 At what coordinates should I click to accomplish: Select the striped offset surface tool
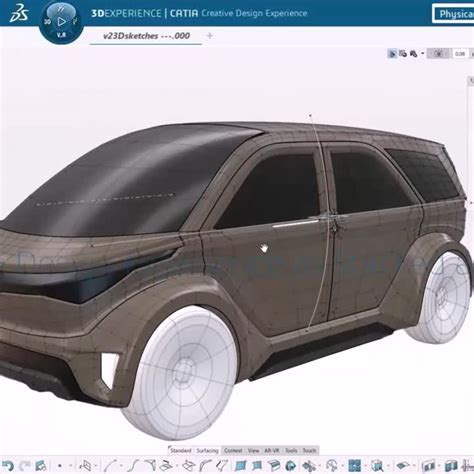[x=274, y=465]
